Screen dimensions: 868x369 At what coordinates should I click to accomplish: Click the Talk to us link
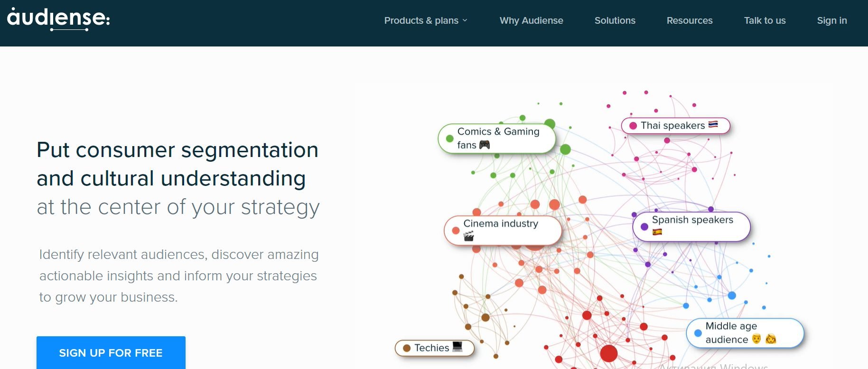pos(765,20)
